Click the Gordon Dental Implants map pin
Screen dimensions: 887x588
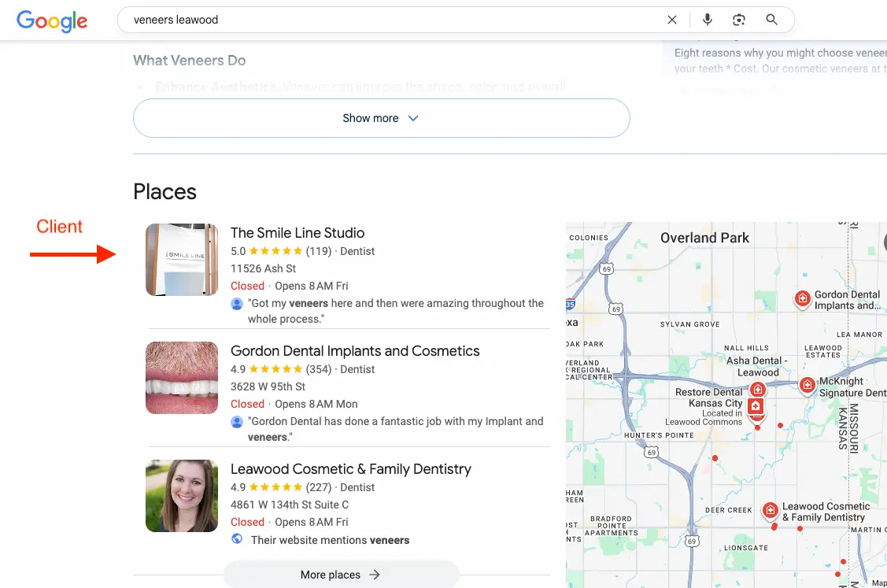[802, 298]
